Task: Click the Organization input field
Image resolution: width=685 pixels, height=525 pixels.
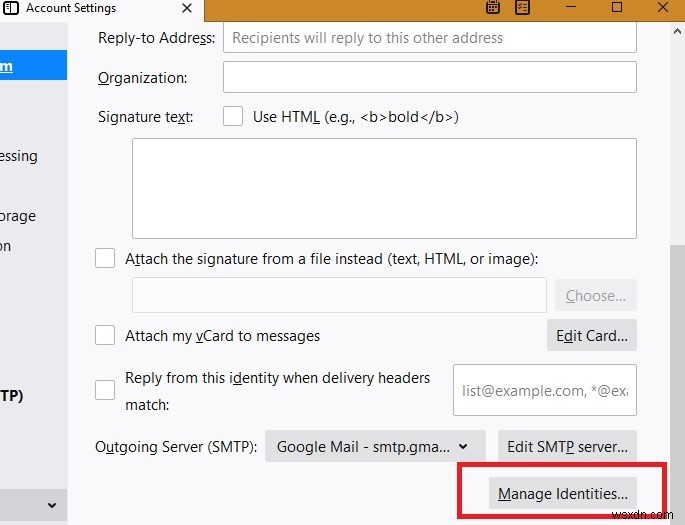Action: [x=429, y=77]
